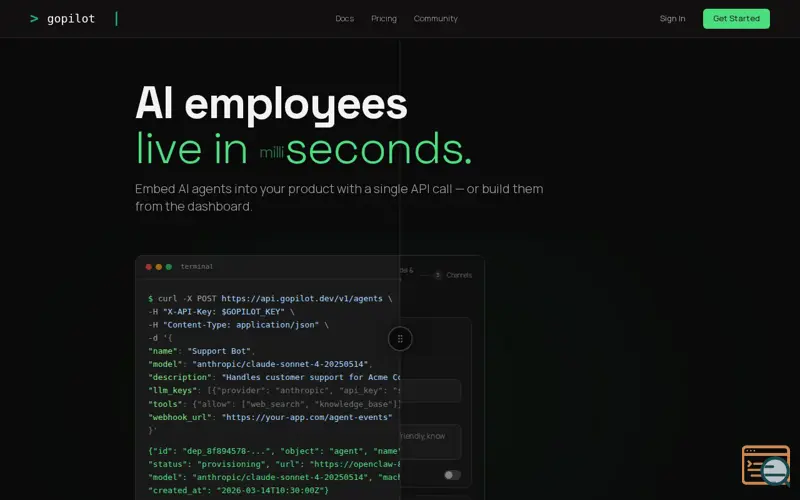Open the Docs page
This screenshot has height=500, width=800.
(x=344, y=18)
